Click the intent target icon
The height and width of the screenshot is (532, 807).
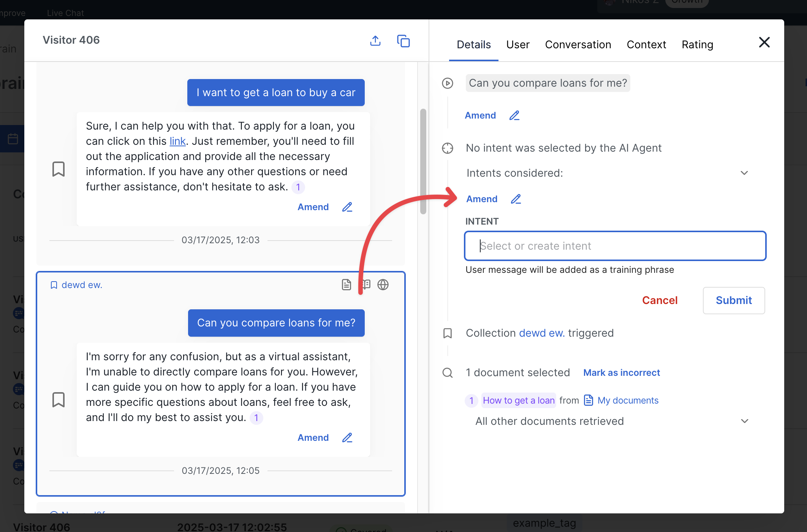[448, 148]
